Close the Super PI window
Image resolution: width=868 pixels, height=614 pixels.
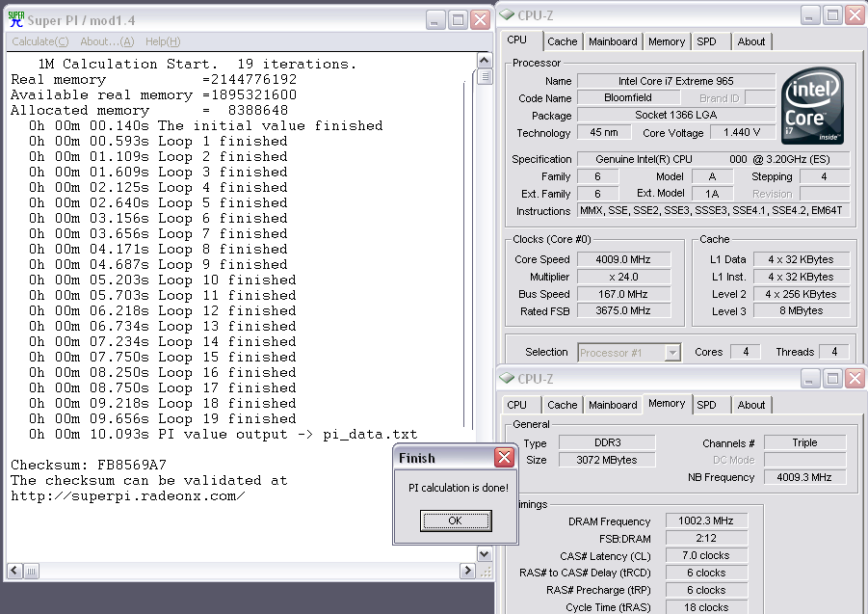click(x=480, y=20)
